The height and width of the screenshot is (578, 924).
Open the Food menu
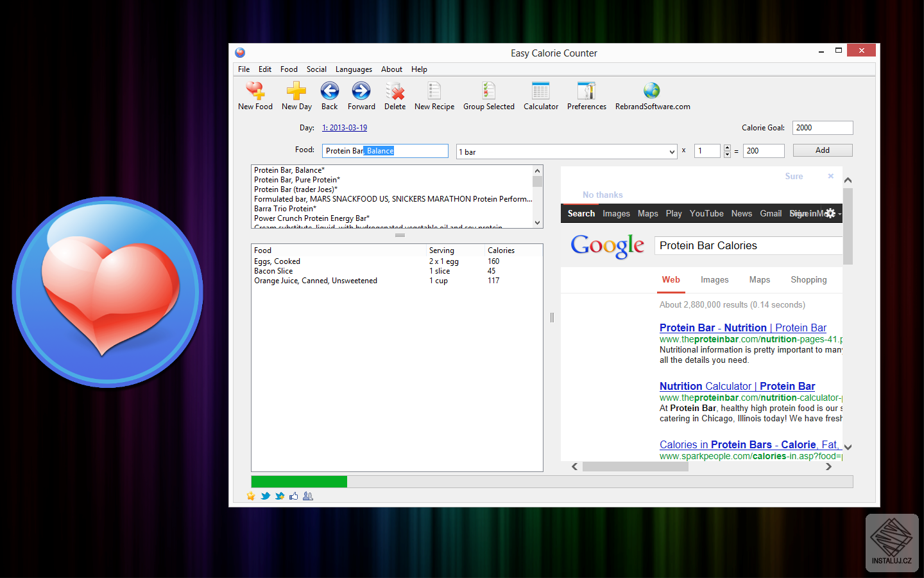(289, 69)
